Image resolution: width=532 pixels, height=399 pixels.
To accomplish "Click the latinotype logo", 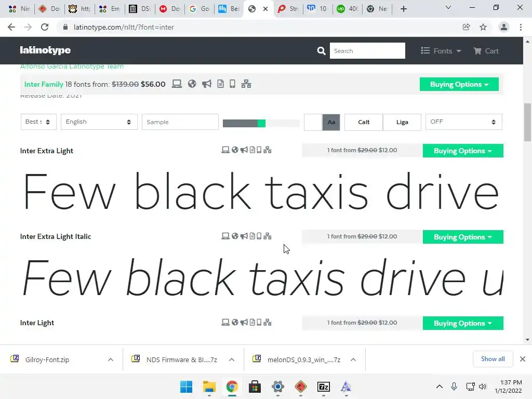I will pos(45,50).
